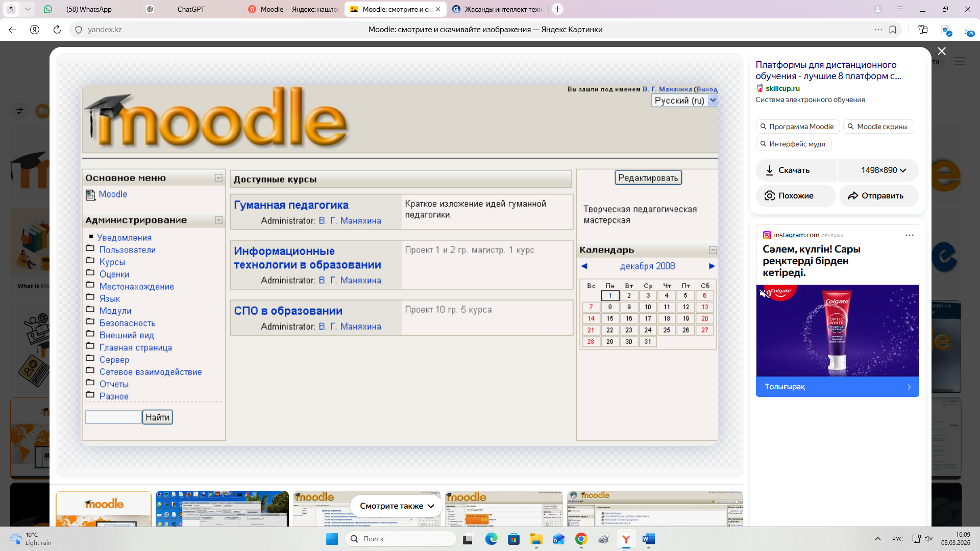980x551 pixels.
Task: Open the 1498×890 size dropdown
Action: point(883,170)
